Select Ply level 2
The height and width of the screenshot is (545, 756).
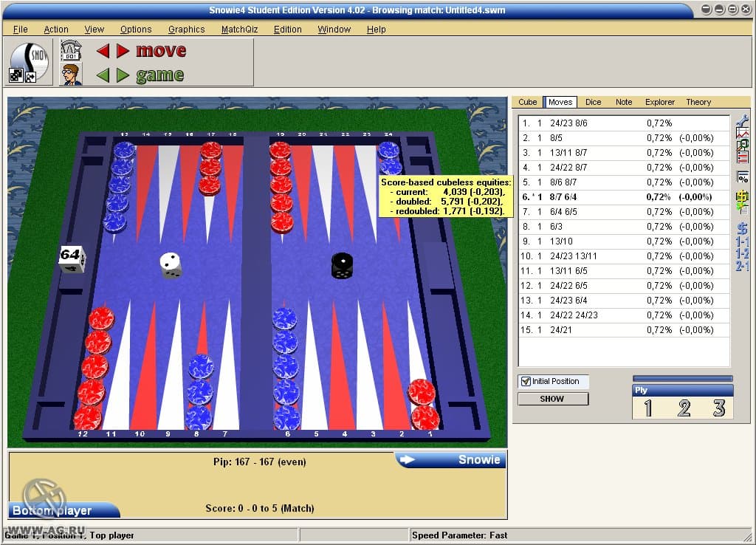pyautogui.click(x=684, y=408)
